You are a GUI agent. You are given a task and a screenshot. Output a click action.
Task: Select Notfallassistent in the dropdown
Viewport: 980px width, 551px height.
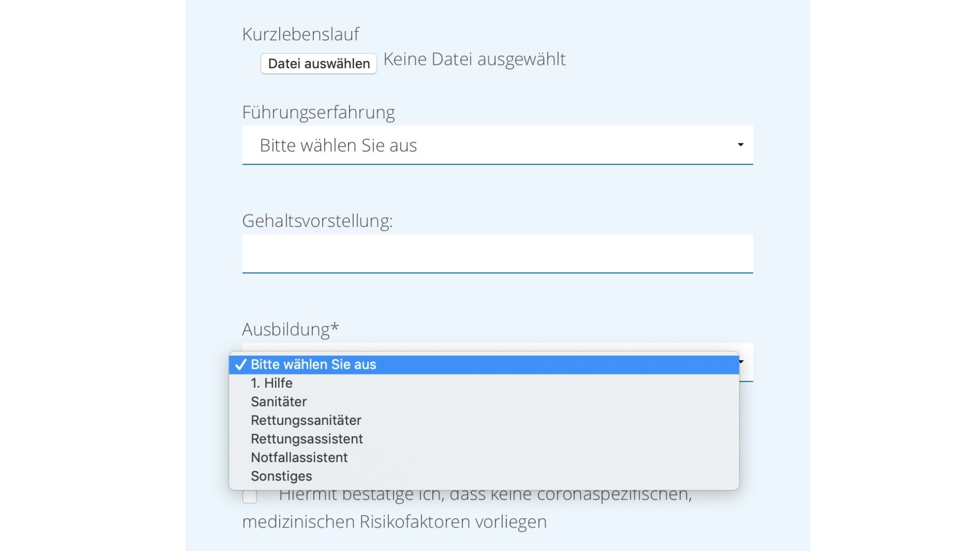[x=299, y=458]
